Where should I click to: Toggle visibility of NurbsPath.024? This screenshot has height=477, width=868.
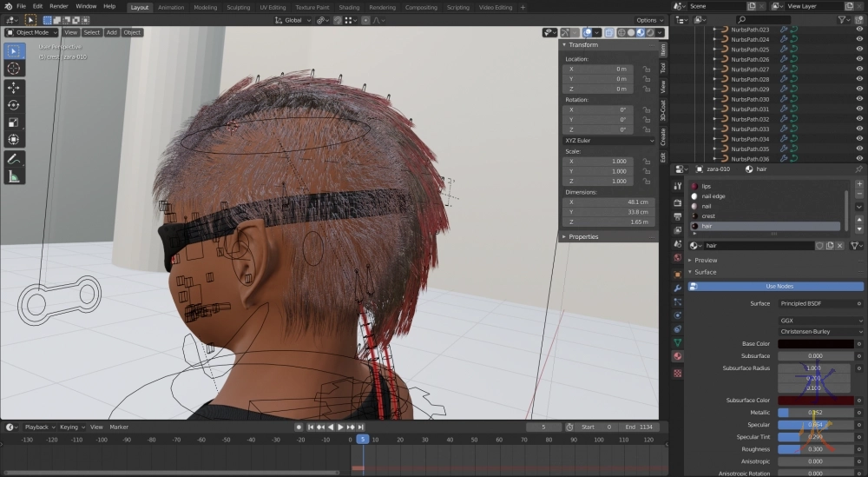pyautogui.click(x=859, y=39)
